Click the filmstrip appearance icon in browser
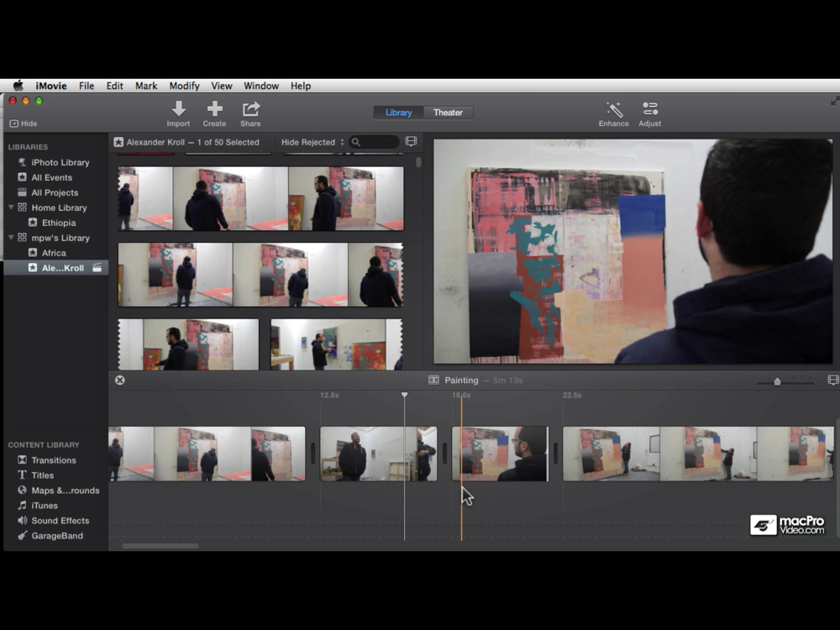Viewport: 840px width, 630px height. [x=411, y=141]
